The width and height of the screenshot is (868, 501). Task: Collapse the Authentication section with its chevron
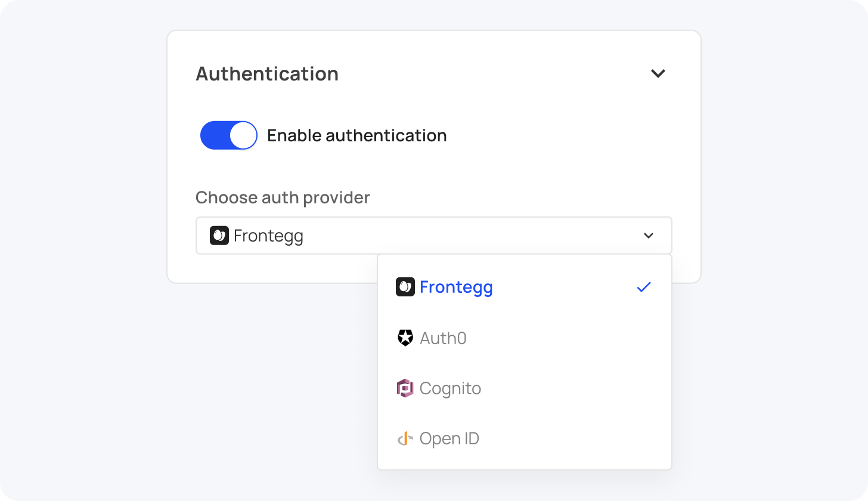pyautogui.click(x=658, y=73)
